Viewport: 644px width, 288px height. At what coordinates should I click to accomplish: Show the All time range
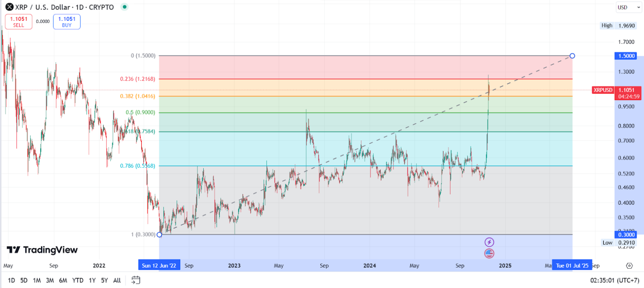coord(117,280)
